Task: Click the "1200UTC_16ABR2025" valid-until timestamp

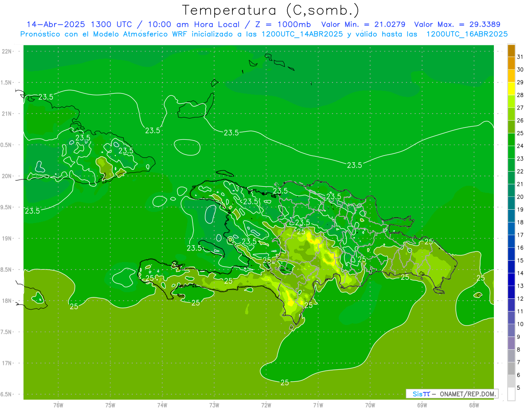Action: (x=467, y=34)
